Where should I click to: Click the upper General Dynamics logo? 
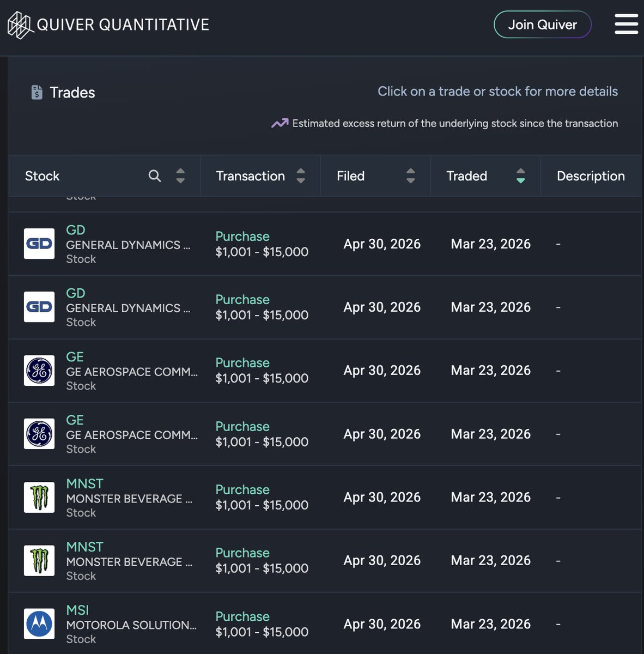click(x=39, y=244)
